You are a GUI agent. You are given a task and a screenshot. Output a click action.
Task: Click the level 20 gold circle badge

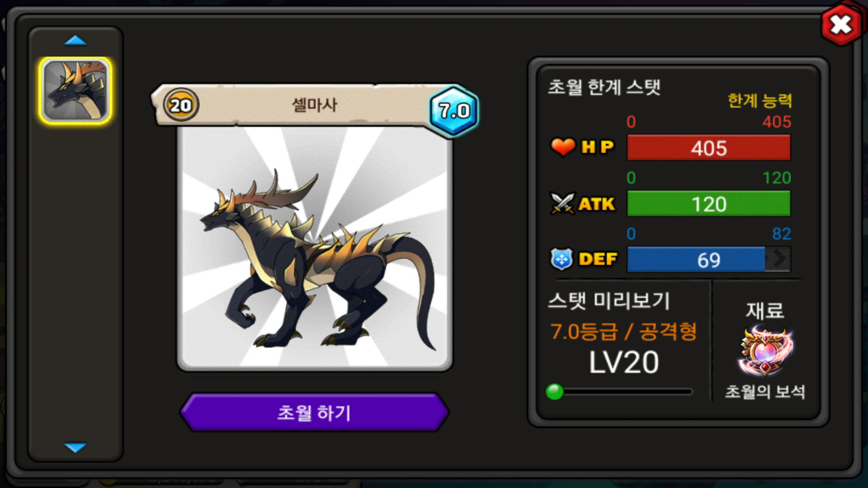(x=181, y=105)
